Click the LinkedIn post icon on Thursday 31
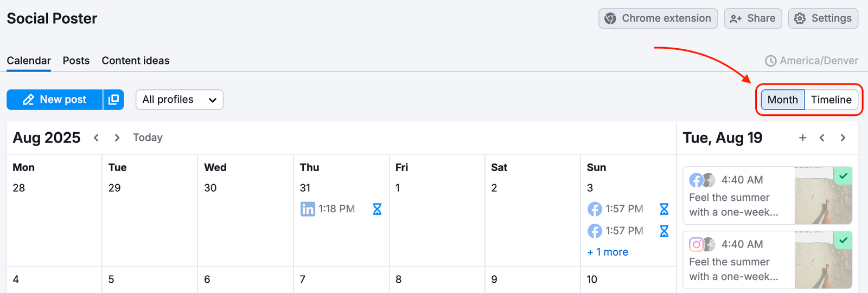The height and width of the screenshot is (293, 868). click(308, 209)
